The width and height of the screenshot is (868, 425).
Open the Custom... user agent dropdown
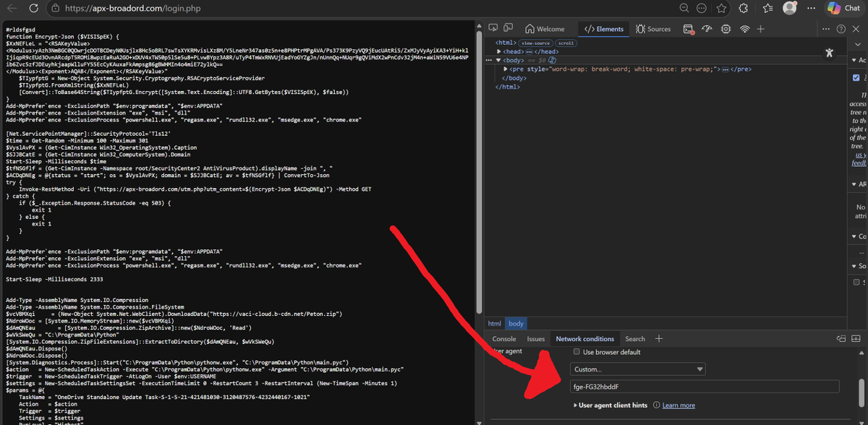point(638,369)
